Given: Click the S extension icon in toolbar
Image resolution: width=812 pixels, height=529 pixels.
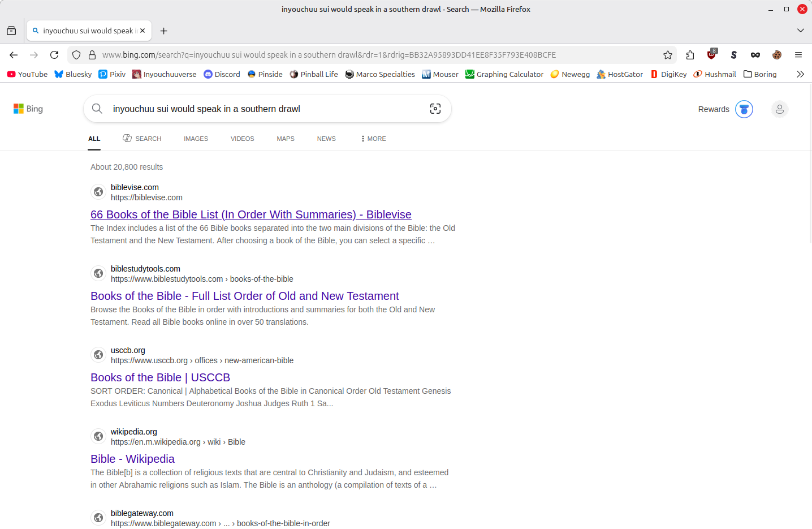Looking at the screenshot, I should tap(733, 55).
